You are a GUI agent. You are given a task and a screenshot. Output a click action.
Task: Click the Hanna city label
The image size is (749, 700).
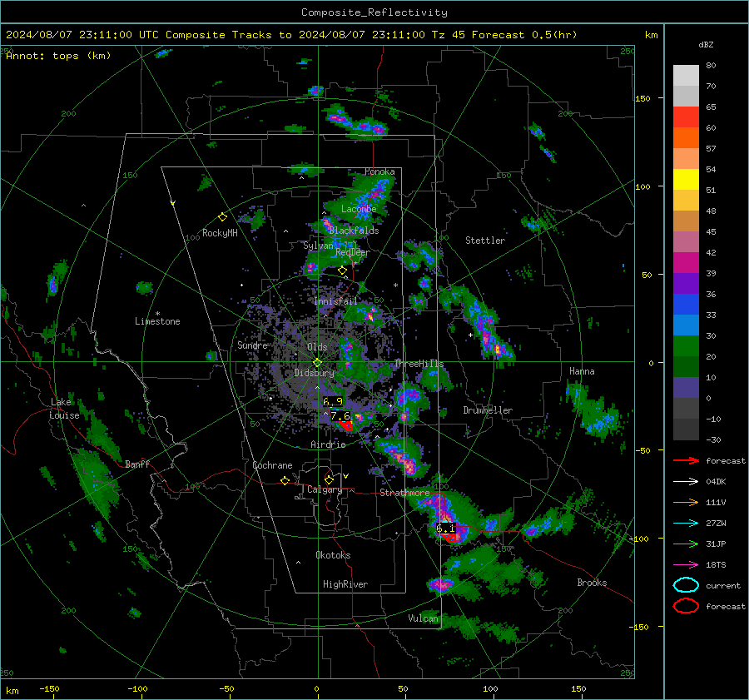click(582, 371)
